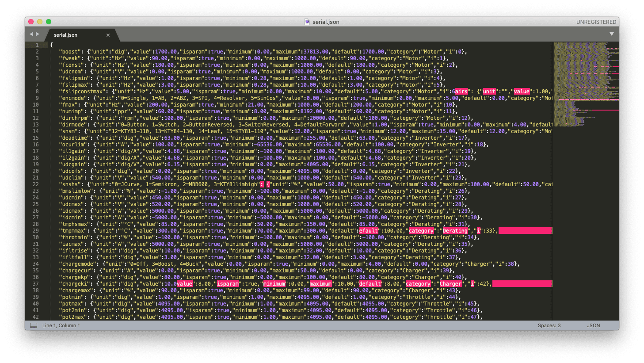This screenshot has height=363, width=644.
Task: Click the green zoom window button
Action: pos(49,22)
